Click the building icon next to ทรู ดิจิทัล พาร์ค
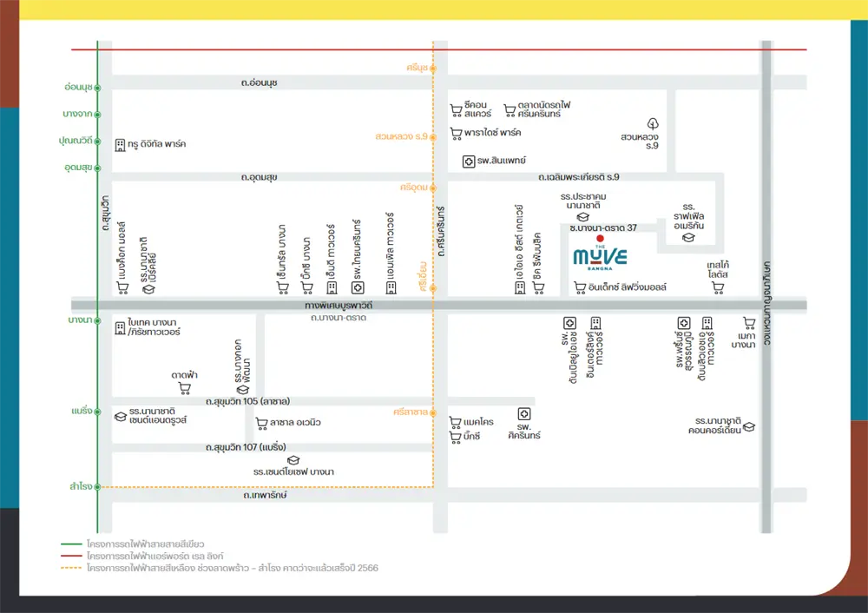The width and height of the screenshot is (868, 613). tap(120, 144)
